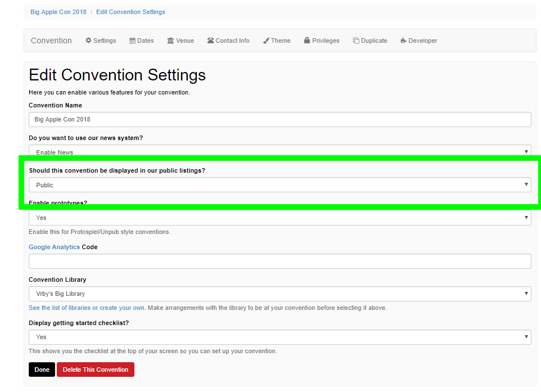Click the Done button
The image size is (541, 392).
click(x=42, y=370)
